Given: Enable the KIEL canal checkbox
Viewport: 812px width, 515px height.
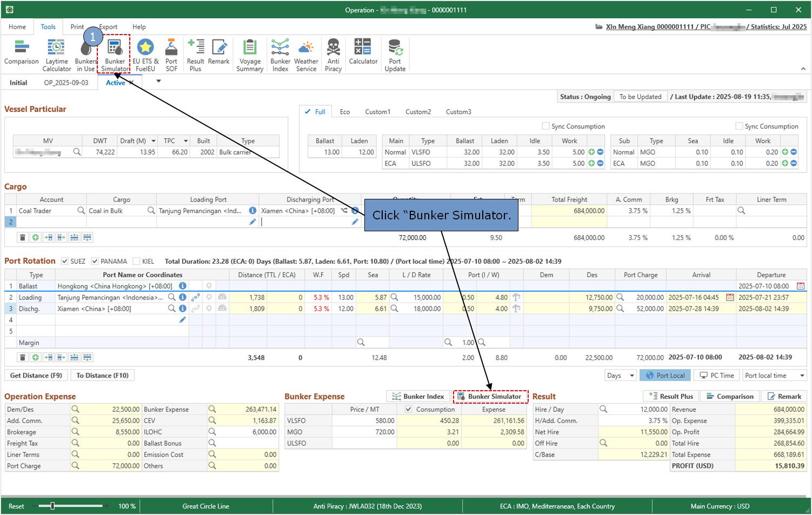Looking at the screenshot, I should click(136, 262).
